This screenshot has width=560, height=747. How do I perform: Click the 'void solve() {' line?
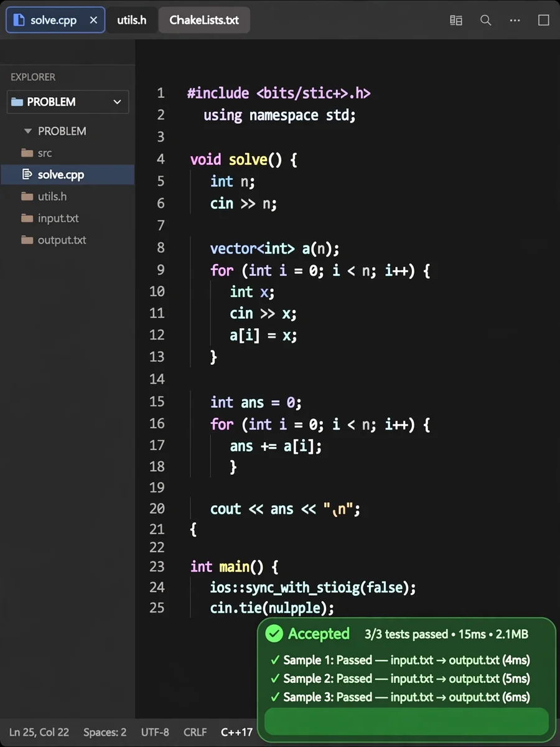coord(243,160)
